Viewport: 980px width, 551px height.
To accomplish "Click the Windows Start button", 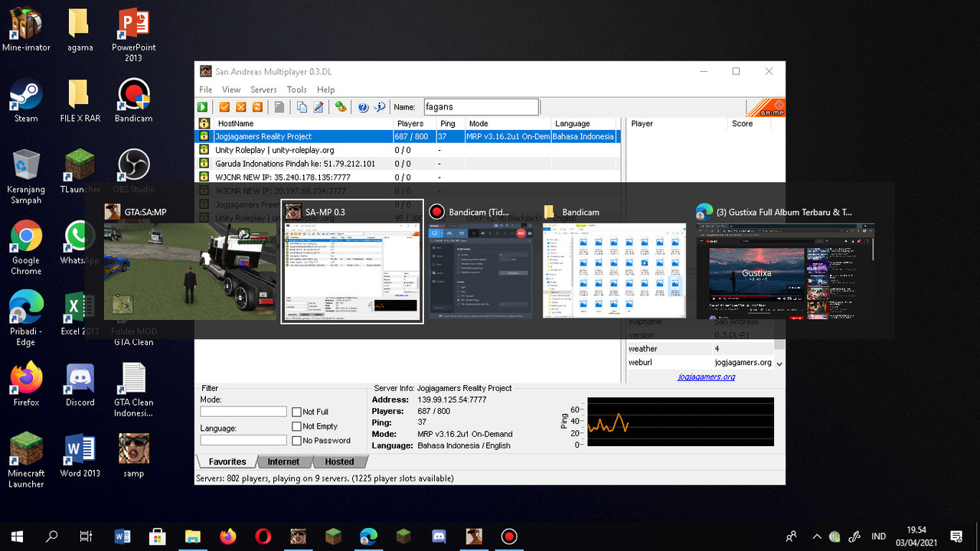I will [17, 536].
